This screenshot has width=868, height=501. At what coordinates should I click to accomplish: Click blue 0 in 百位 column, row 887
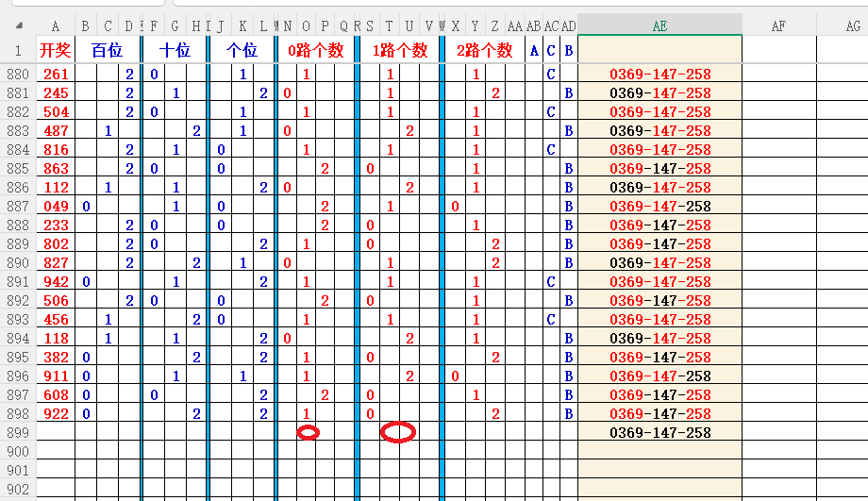[x=86, y=206]
